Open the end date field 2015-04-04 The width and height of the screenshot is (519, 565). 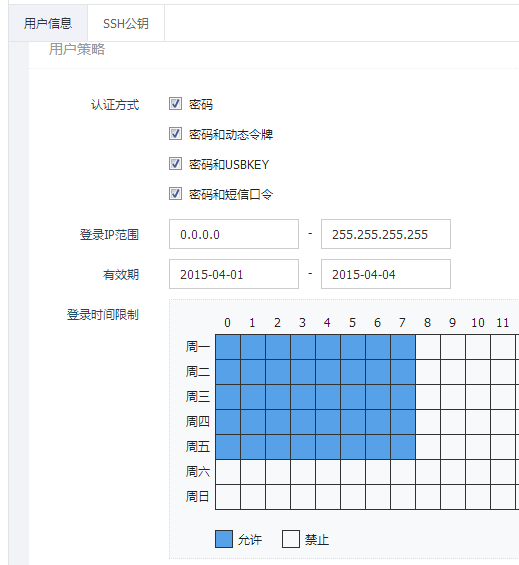386,274
